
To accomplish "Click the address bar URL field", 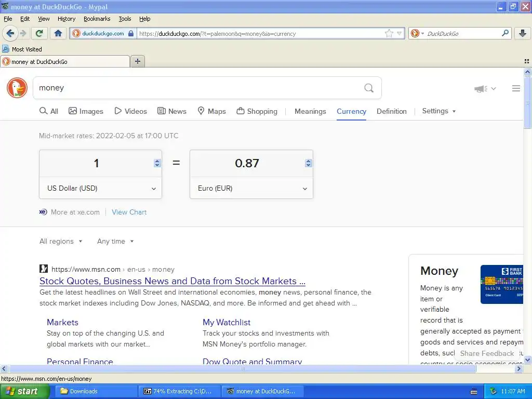I will [x=261, y=33].
